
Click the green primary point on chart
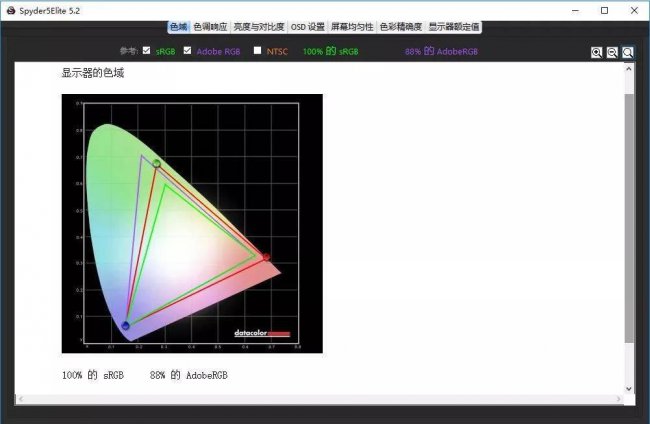[x=156, y=164]
